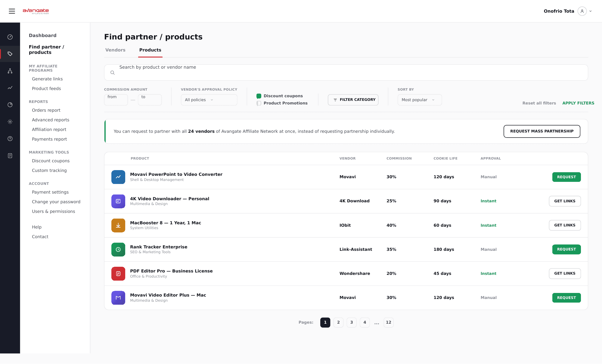
Task: Open Orders report
Action: click(46, 110)
